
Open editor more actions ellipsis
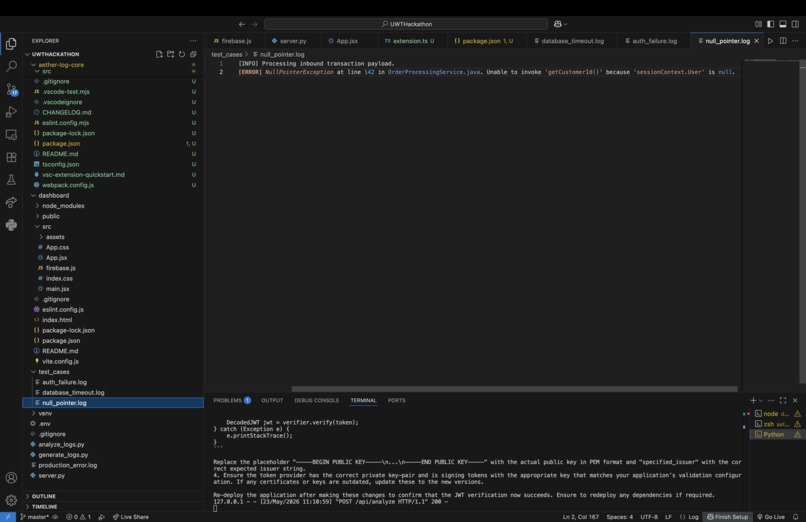(x=795, y=41)
